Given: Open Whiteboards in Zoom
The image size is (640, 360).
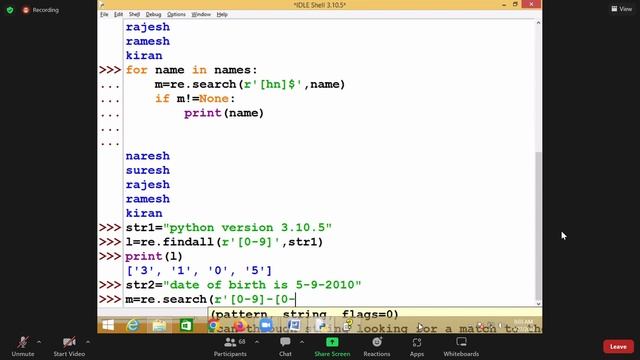Looking at the screenshot, I should 461,347.
